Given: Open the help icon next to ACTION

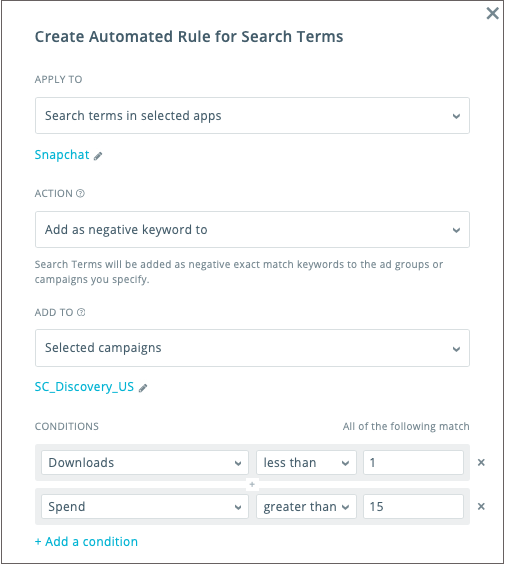Looking at the screenshot, I should (80, 193).
